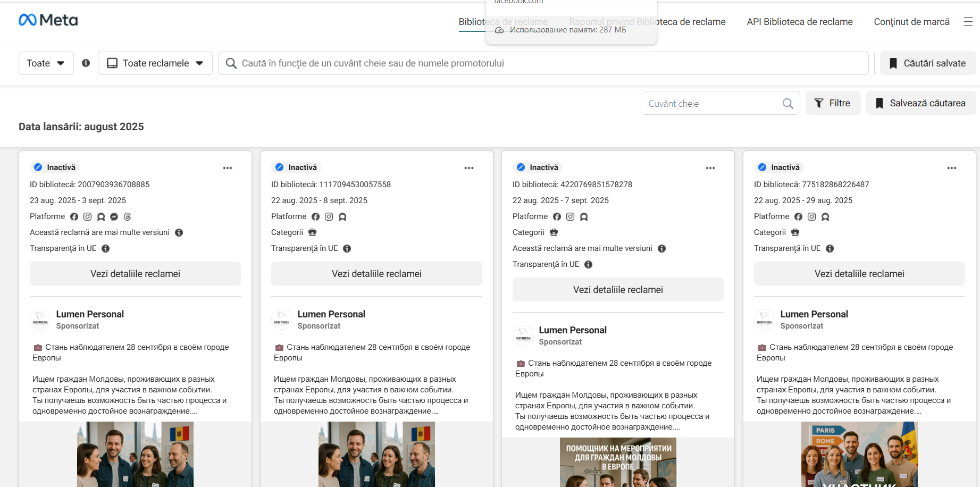Image resolution: width=980 pixels, height=487 pixels.
Task: Open Lumen Personal page link on ad 4220769851578278
Action: [573, 330]
